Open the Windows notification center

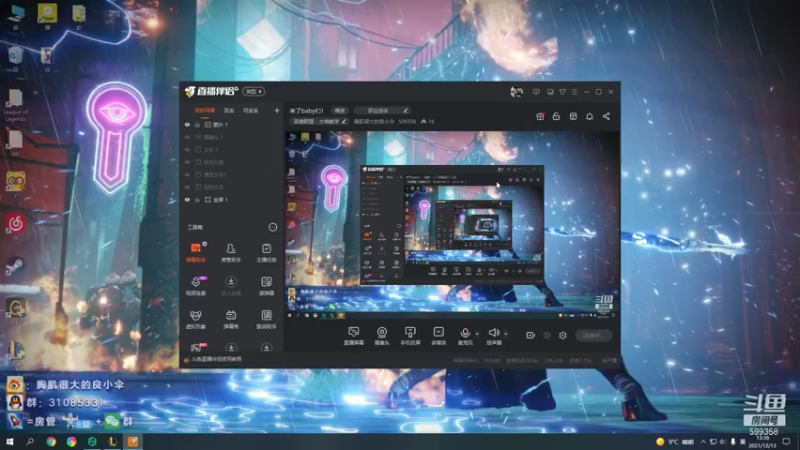(x=786, y=441)
